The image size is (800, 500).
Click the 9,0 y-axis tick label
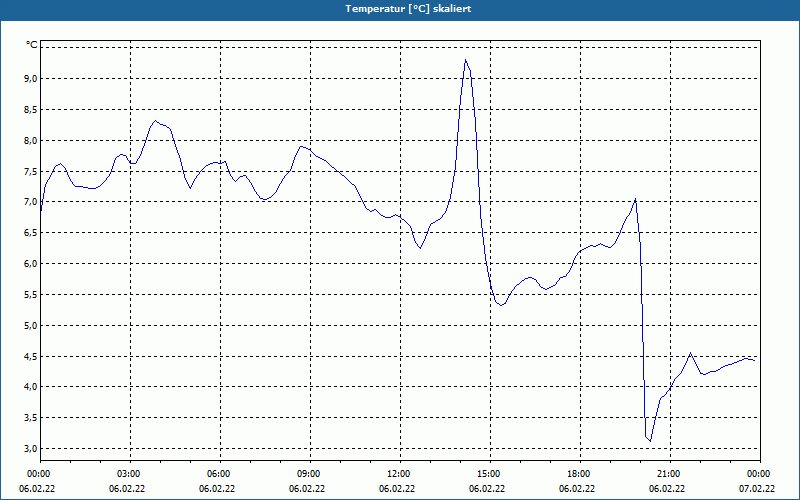pos(31,79)
